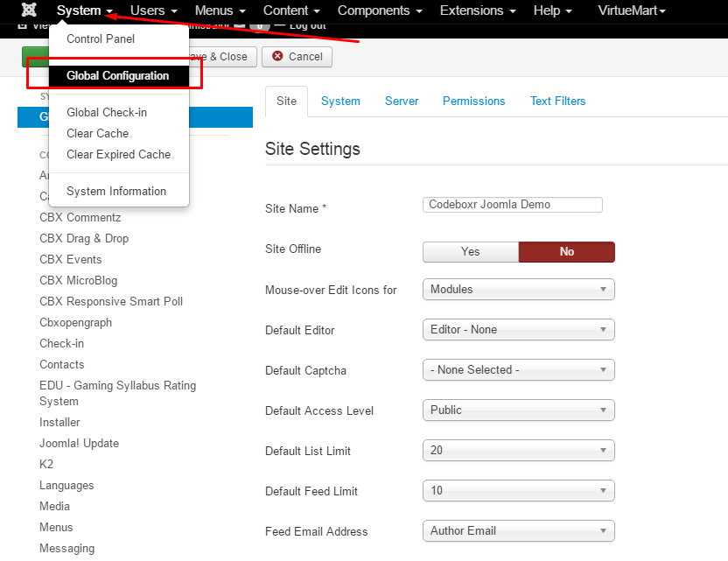Click the Joomla logo icon

(x=29, y=10)
